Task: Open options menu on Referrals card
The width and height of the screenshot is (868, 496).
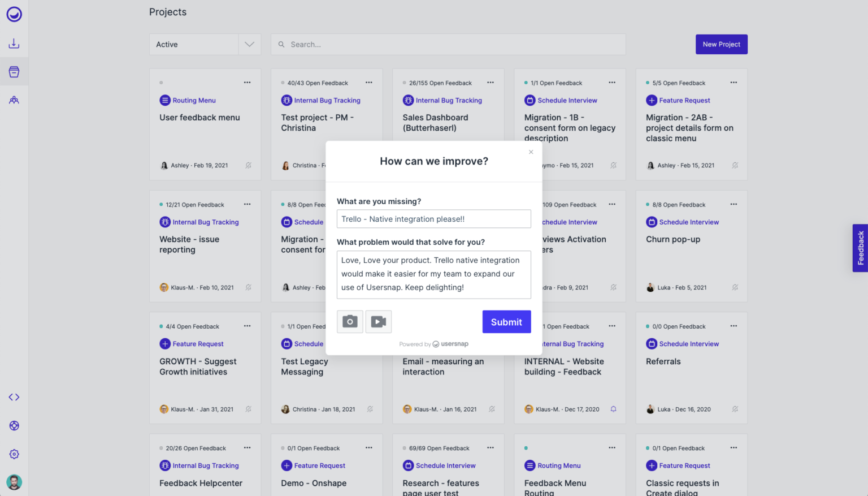Action: click(x=734, y=326)
